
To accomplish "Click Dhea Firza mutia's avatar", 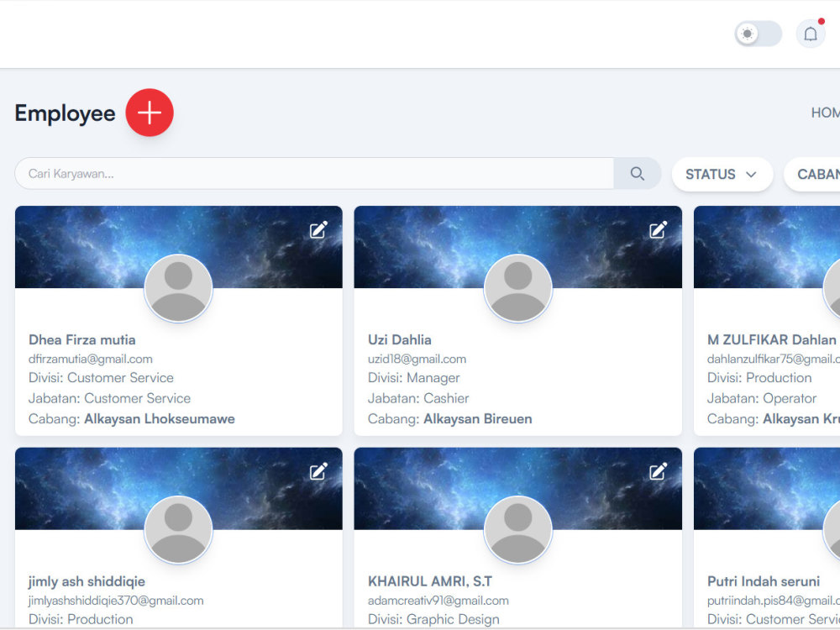I will (x=178, y=288).
